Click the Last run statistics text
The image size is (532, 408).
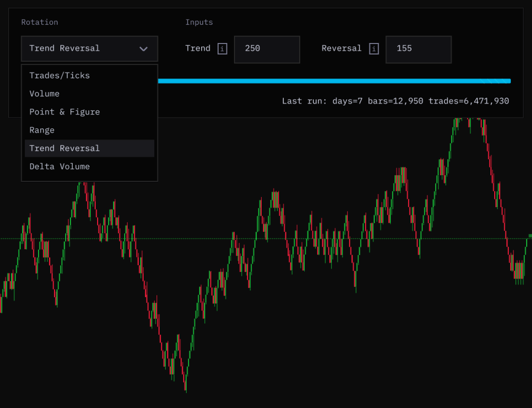pos(395,101)
